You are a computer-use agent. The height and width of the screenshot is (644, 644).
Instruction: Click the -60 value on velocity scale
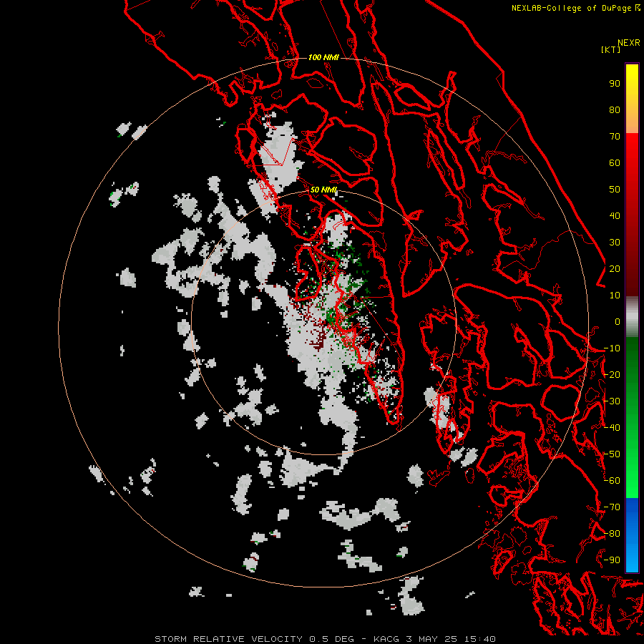[612, 481]
